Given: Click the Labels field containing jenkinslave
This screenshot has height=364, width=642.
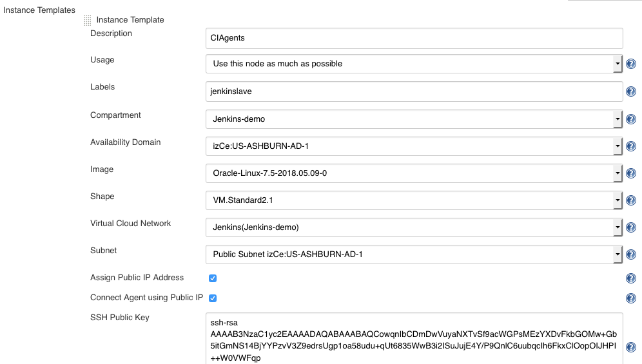Looking at the screenshot, I should (x=414, y=91).
